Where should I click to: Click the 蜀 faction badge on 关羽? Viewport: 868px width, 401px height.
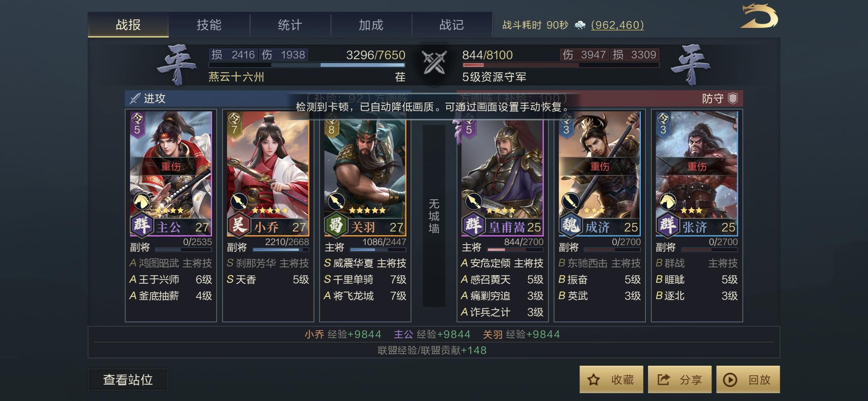pyautogui.click(x=335, y=225)
